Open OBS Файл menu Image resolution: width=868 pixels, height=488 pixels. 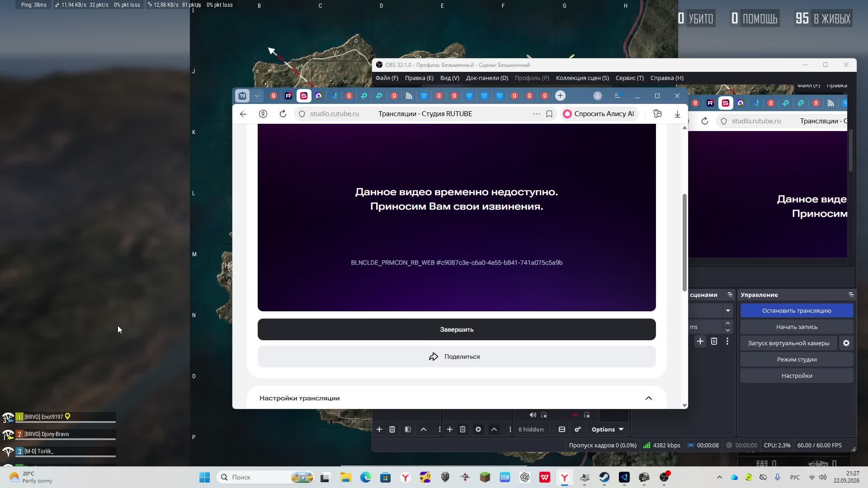(x=387, y=78)
